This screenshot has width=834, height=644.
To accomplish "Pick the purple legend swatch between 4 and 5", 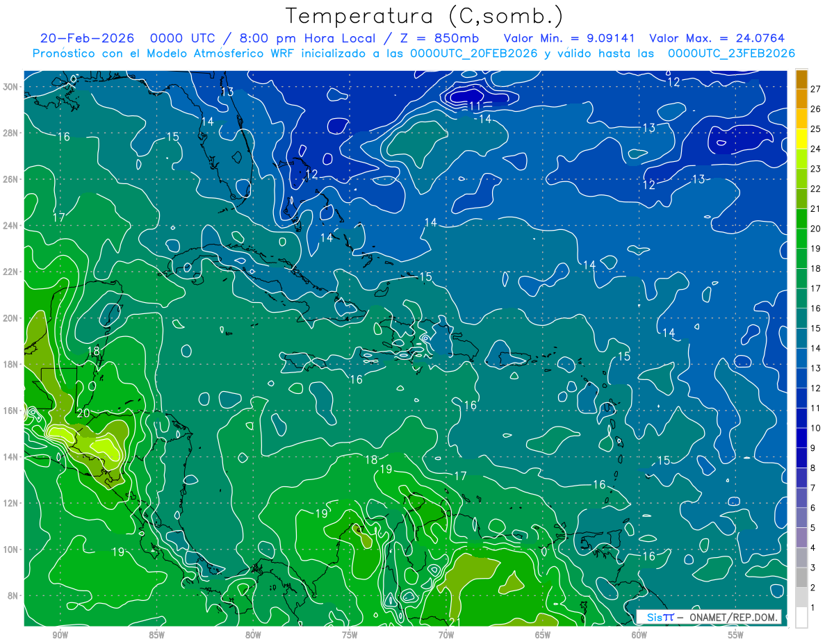I will [801, 538].
